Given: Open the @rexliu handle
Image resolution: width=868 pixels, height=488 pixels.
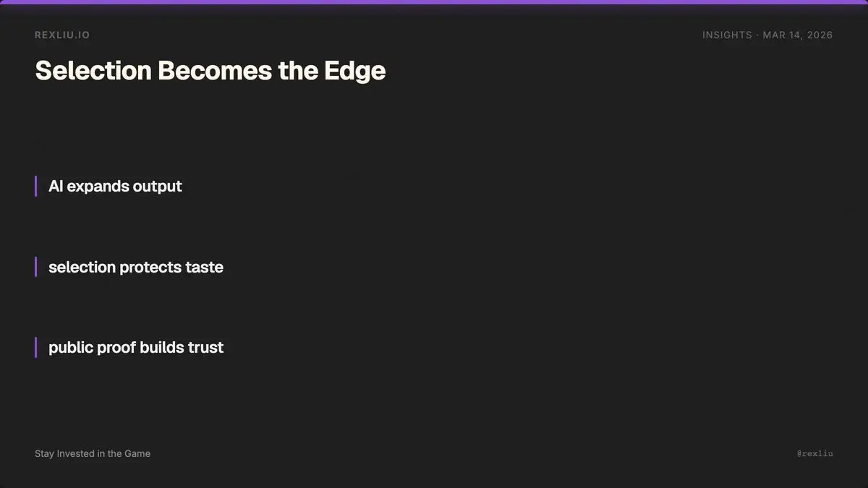Looking at the screenshot, I should point(815,453).
